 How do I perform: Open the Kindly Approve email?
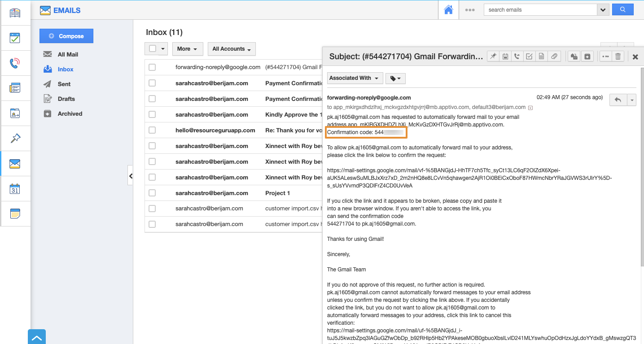294,114
